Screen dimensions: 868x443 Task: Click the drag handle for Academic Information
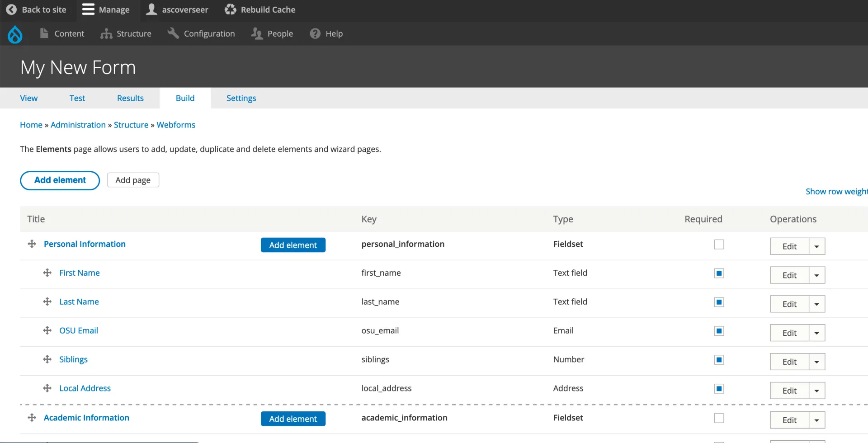(32, 418)
